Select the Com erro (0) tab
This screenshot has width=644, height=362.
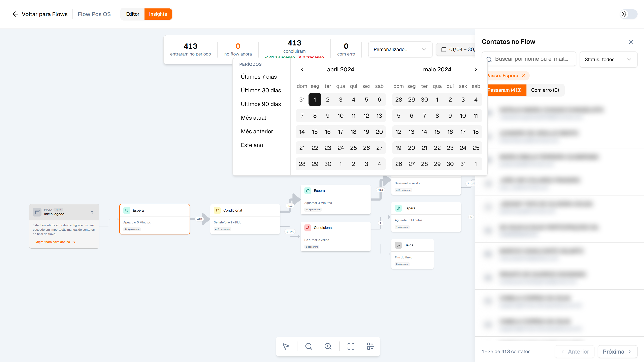tap(545, 90)
